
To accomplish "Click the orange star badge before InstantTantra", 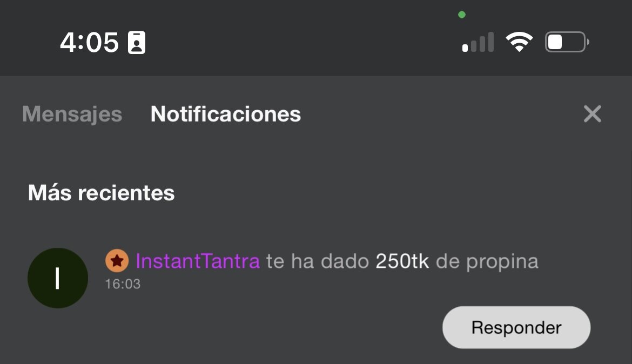I will (x=117, y=261).
